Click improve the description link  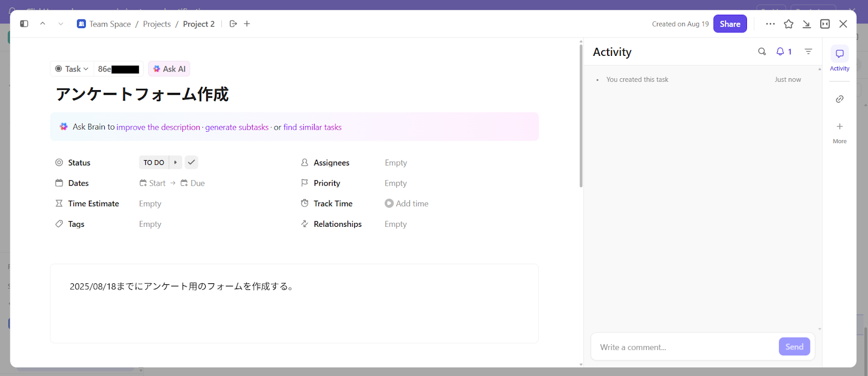(158, 127)
